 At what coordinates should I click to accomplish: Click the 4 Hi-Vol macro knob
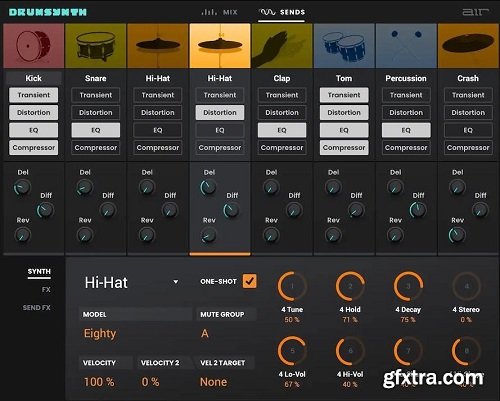350,351
